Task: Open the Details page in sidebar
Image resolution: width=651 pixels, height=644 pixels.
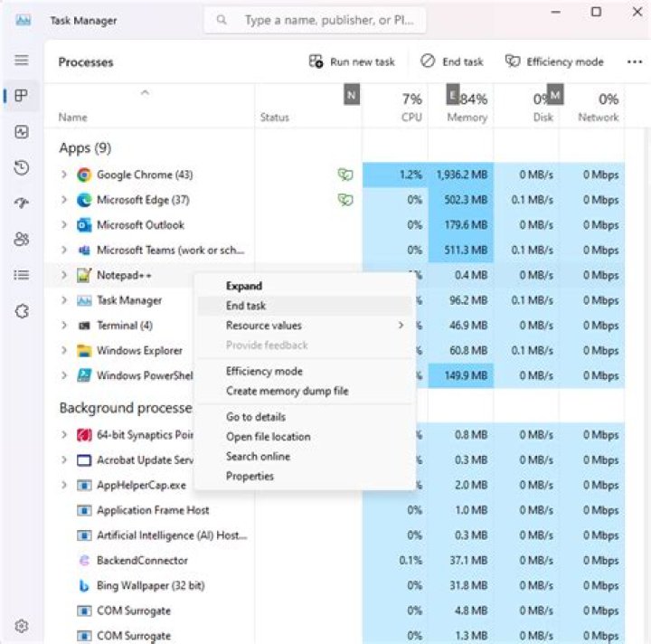Action: pos(22,275)
